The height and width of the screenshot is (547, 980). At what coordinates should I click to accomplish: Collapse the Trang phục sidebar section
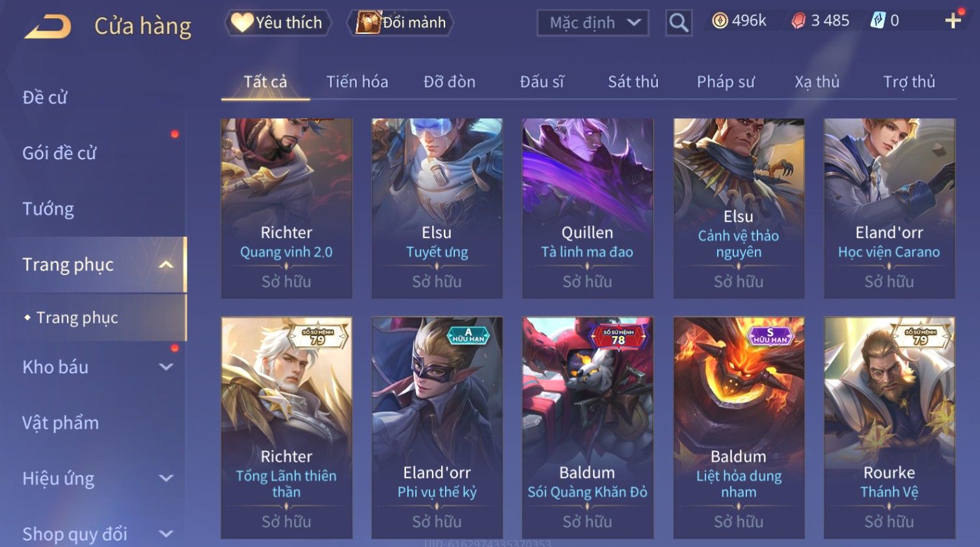tap(167, 265)
